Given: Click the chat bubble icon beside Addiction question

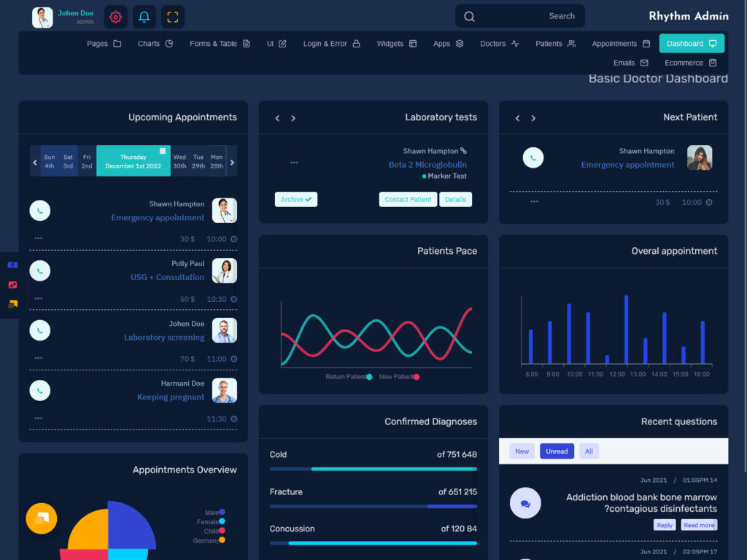Looking at the screenshot, I should (x=525, y=503).
